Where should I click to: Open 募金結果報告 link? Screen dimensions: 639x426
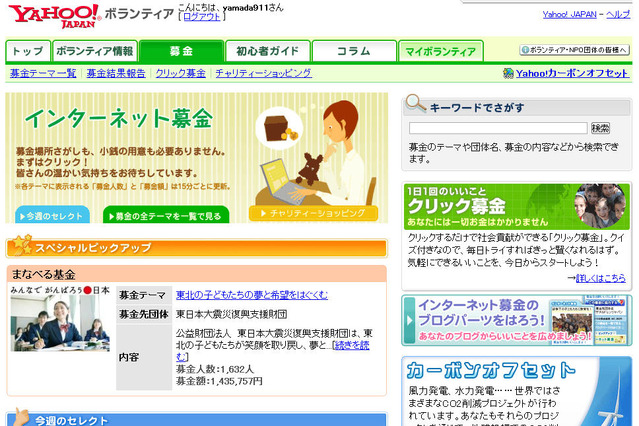(116, 73)
